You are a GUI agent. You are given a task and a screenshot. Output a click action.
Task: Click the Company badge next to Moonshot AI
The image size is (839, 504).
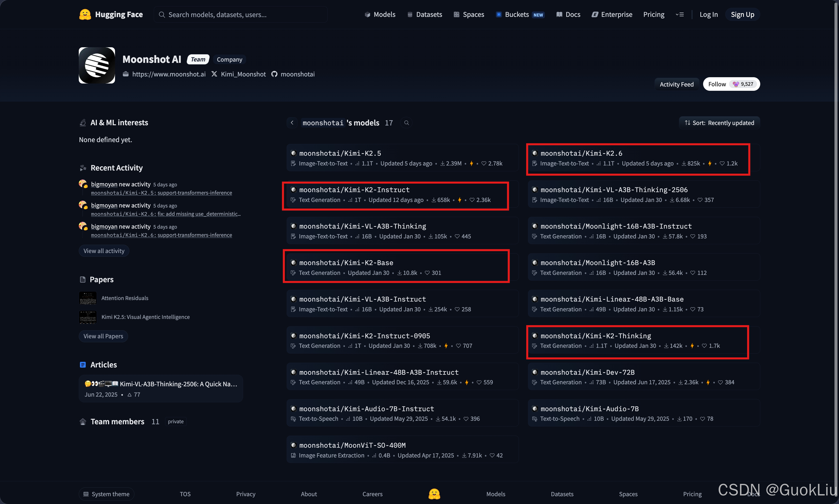click(x=229, y=59)
